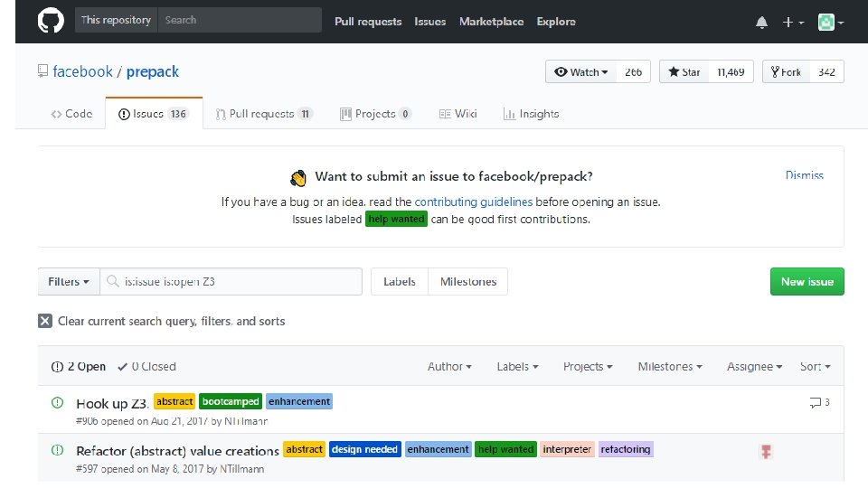Switch to the Code tab
Screen dimensions: 868x488
pyautogui.click(x=71, y=114)
